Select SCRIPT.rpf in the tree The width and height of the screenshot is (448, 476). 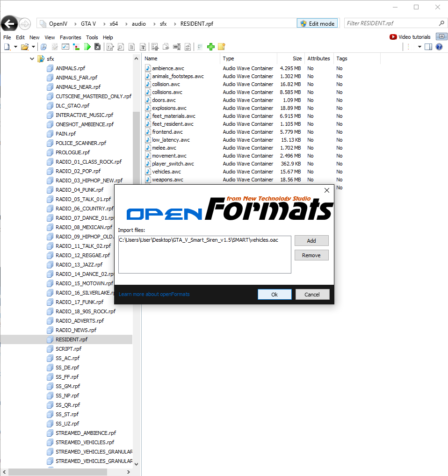coord(68,349)
